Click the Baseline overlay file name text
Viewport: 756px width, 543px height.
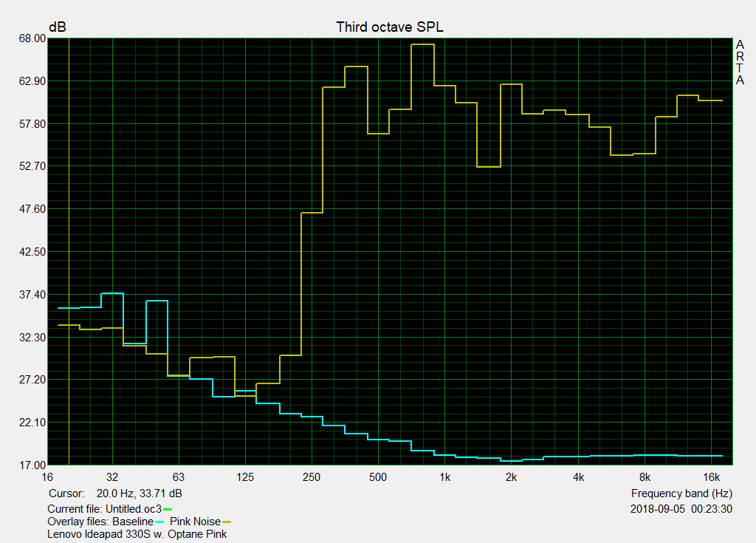(132, 522)
